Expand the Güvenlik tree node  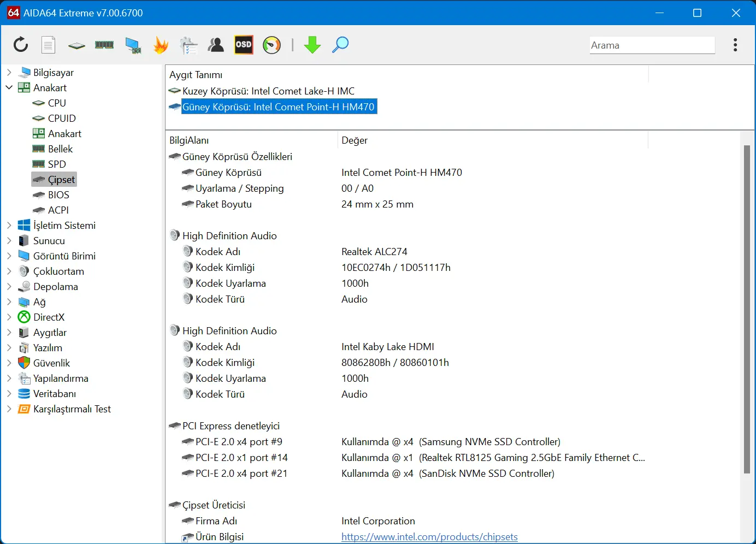pos(9,363)
